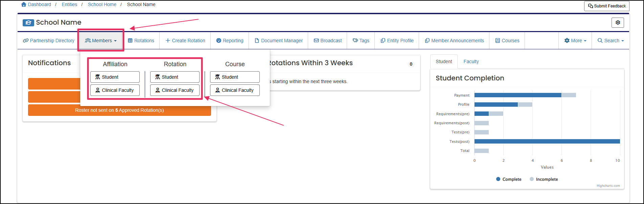Open the Rotations tab
This screenshot has width=644, height=204.
click(x=141, y=41)
